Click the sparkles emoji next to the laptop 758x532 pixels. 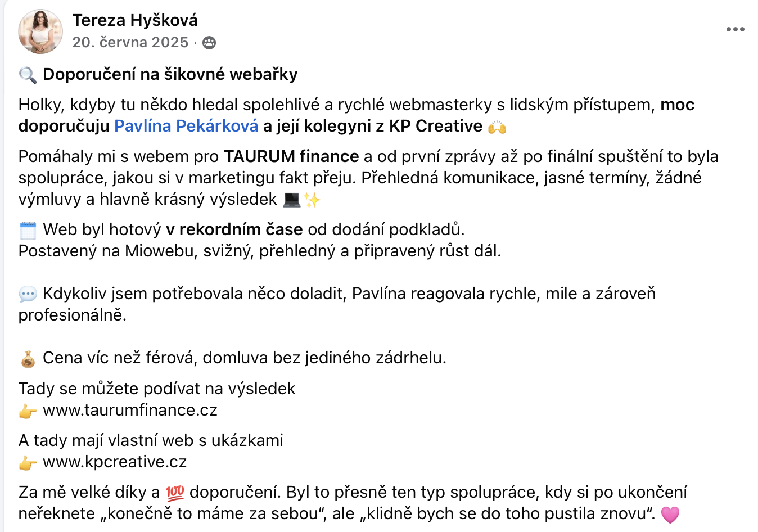(312, 200)
